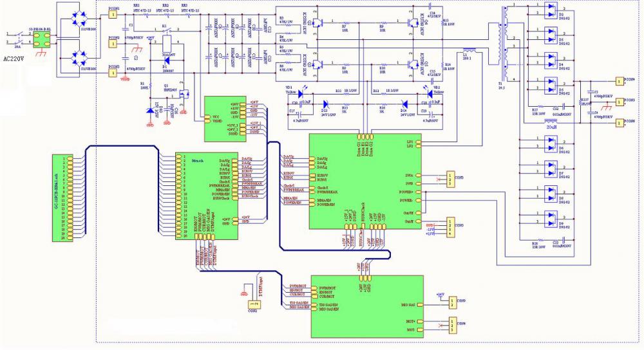The image size is (644, 350).
Task: Click the upper S15VB100 bridge rectifier symbol
Action: [x=78, y=17]
